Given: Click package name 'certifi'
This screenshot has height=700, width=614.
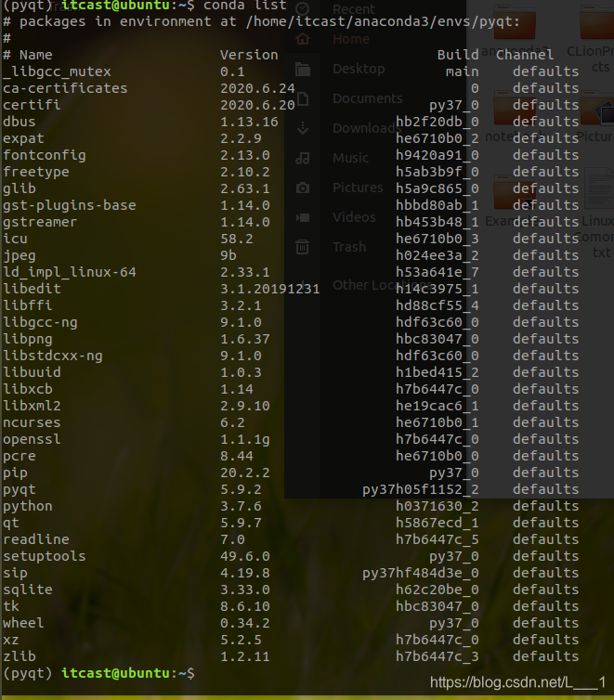Looking at the screenshot, I should pyautogui.click(x=32, y=105).
